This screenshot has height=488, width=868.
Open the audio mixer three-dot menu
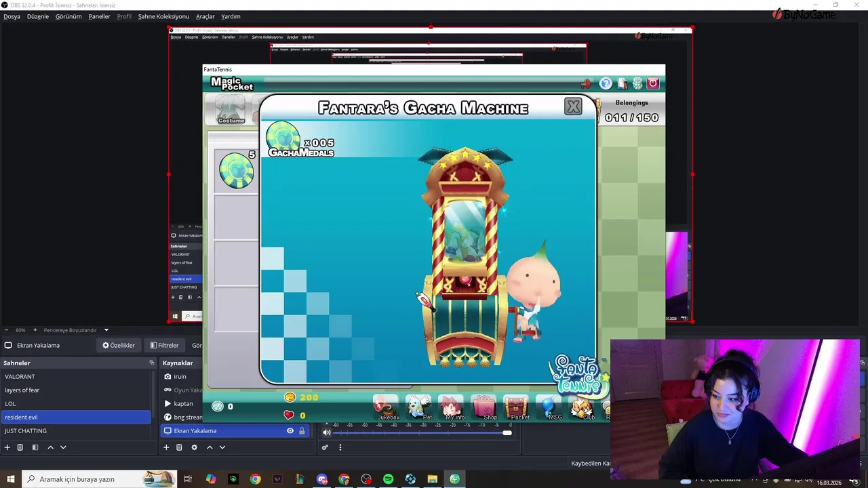pos(340,447)
